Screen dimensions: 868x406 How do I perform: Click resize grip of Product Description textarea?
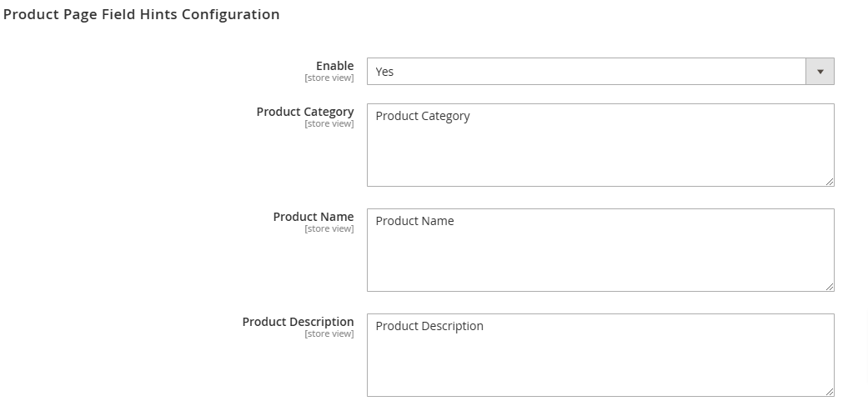(830, 392)
